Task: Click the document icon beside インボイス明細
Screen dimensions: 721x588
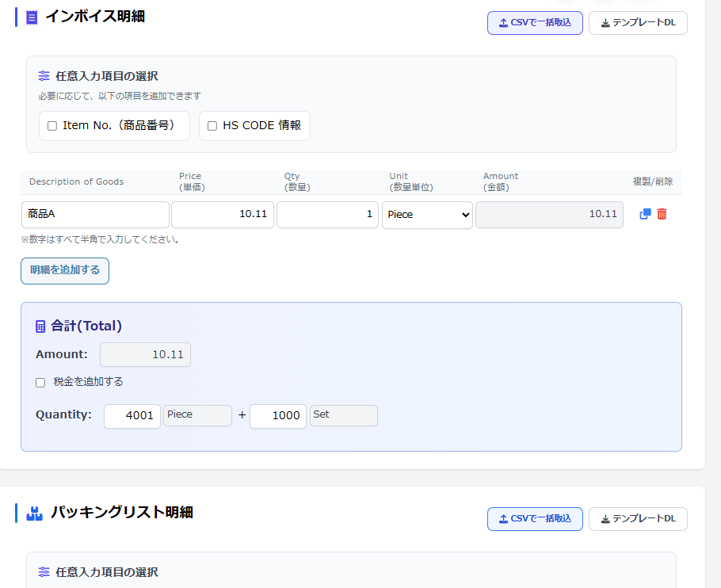Action: 30,17
